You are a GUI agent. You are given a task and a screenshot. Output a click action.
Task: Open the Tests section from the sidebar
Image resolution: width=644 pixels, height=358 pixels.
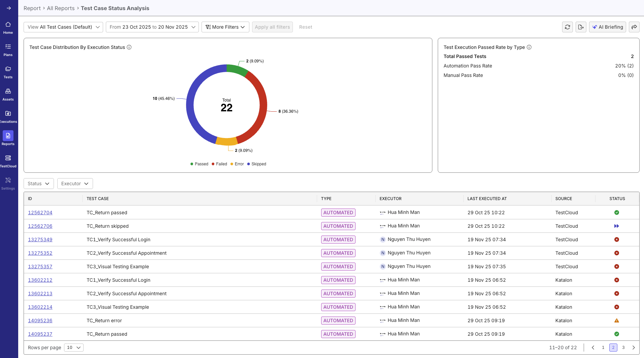pyautogui.click(x=8, y=71)
